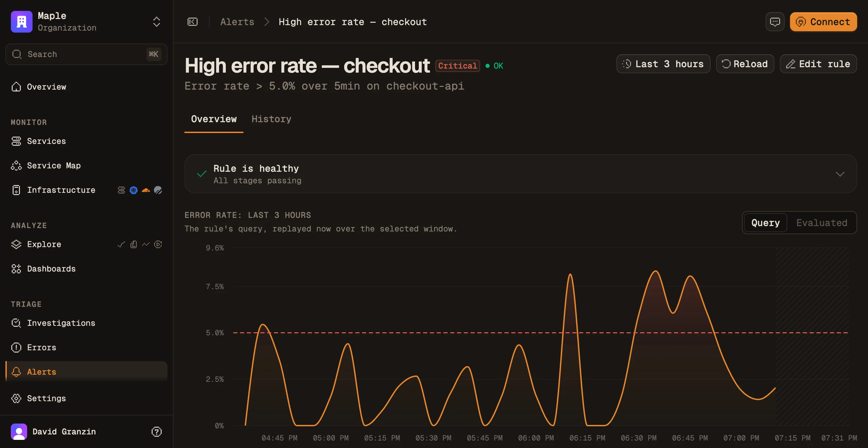Open the chat feedback icon button

pos(775,22)
